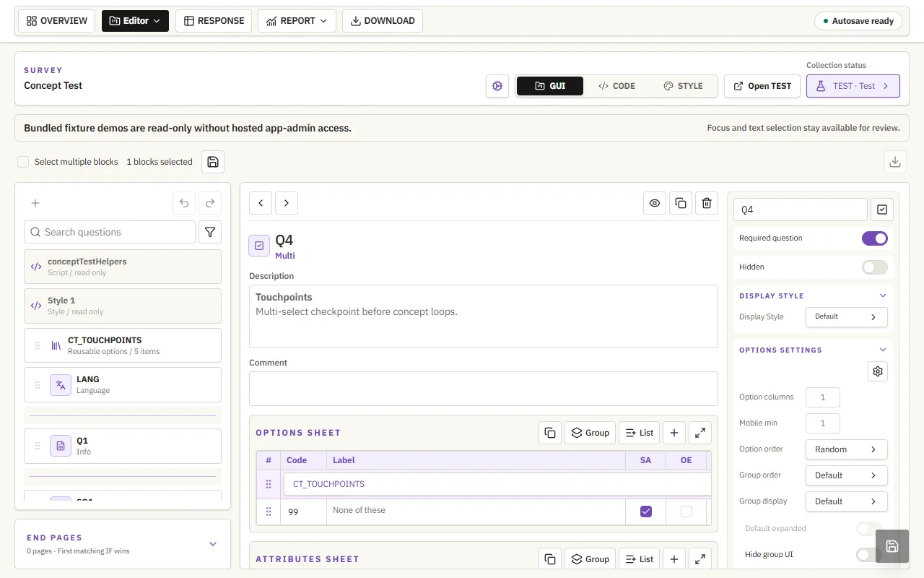Switch to the CODE tab
This screenshot has width=924, height=578.
[x=616, y=86]
